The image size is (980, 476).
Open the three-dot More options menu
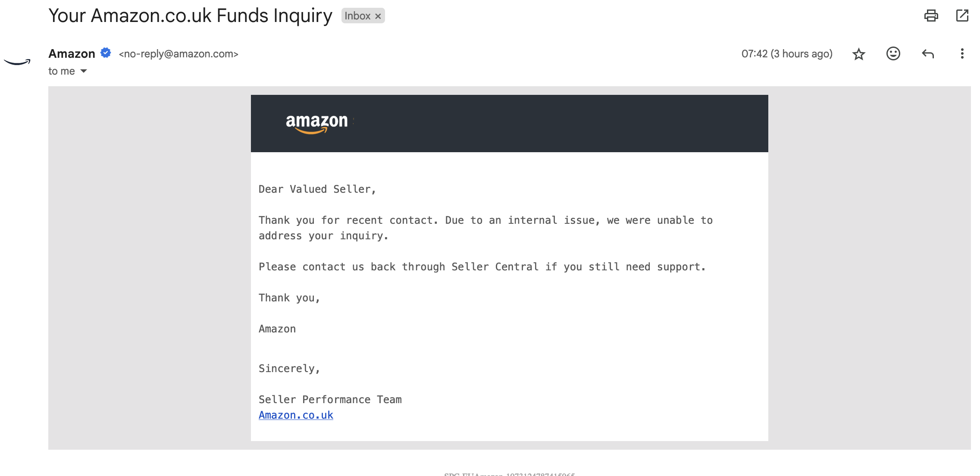click(962, 53)
